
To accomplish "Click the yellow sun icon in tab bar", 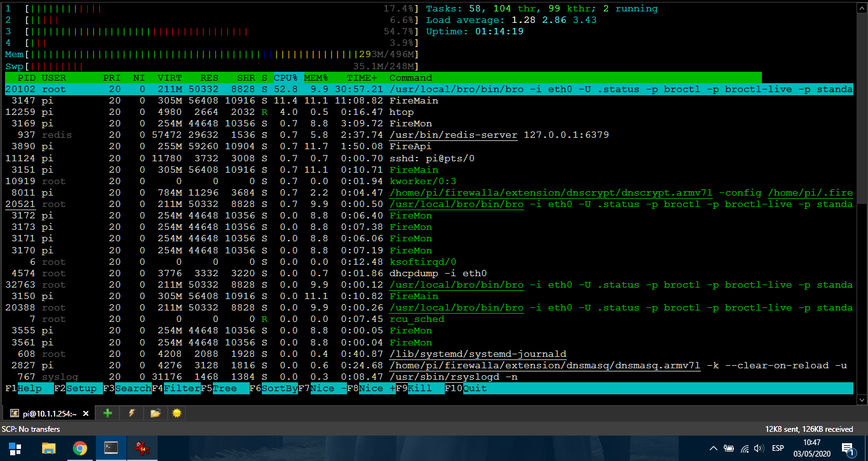I will point(177,413).
